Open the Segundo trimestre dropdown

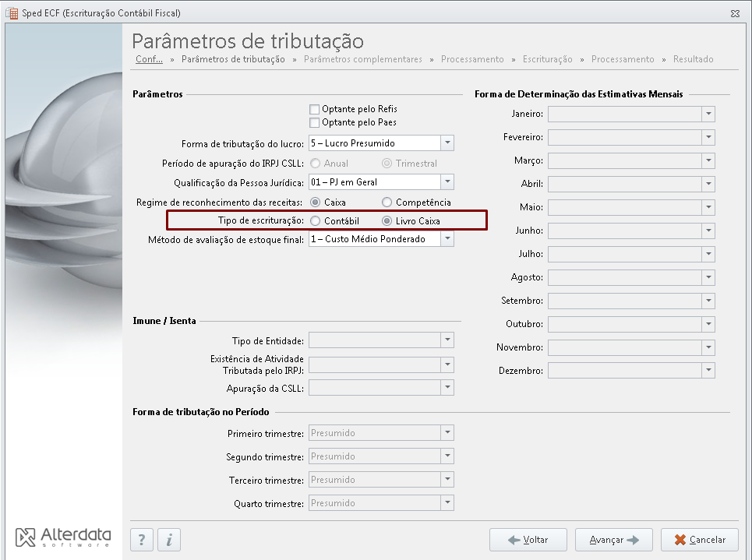(447, 456)
